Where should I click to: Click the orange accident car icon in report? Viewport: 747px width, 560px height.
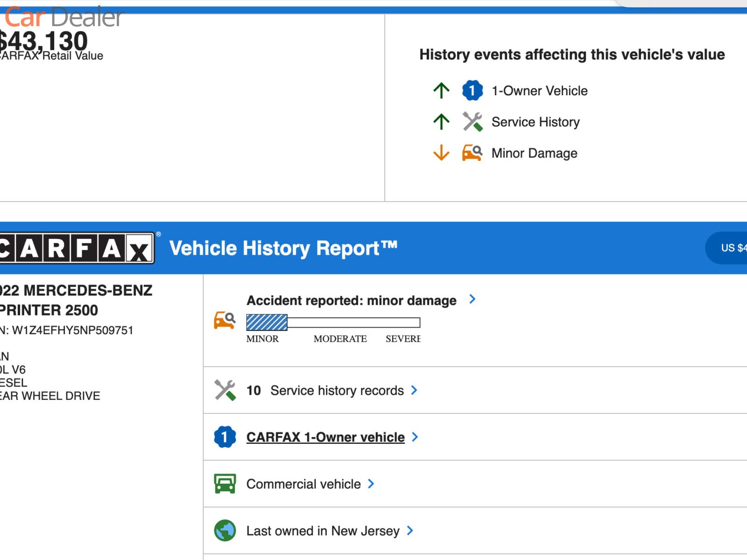click(x=225, y=320)
